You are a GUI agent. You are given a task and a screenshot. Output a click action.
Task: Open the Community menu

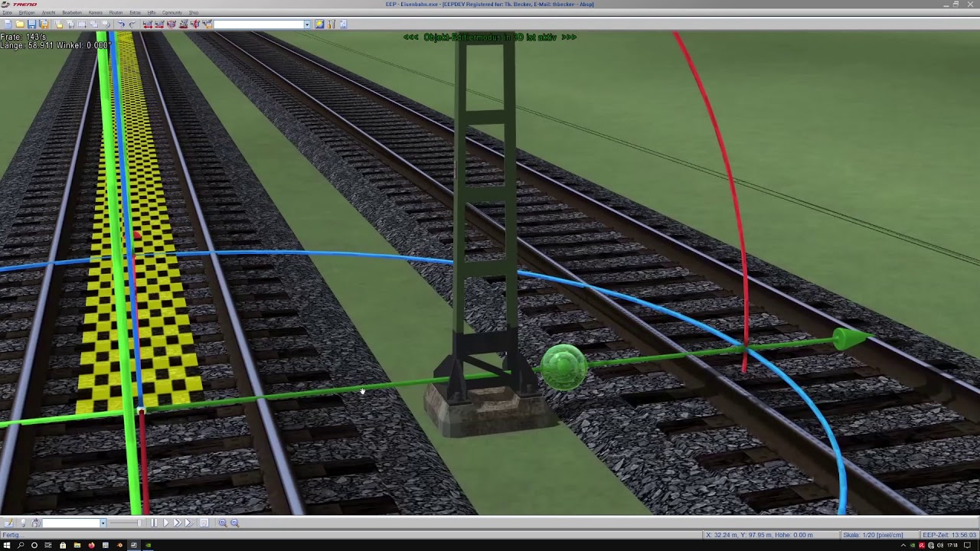click(x=172, y=13)
